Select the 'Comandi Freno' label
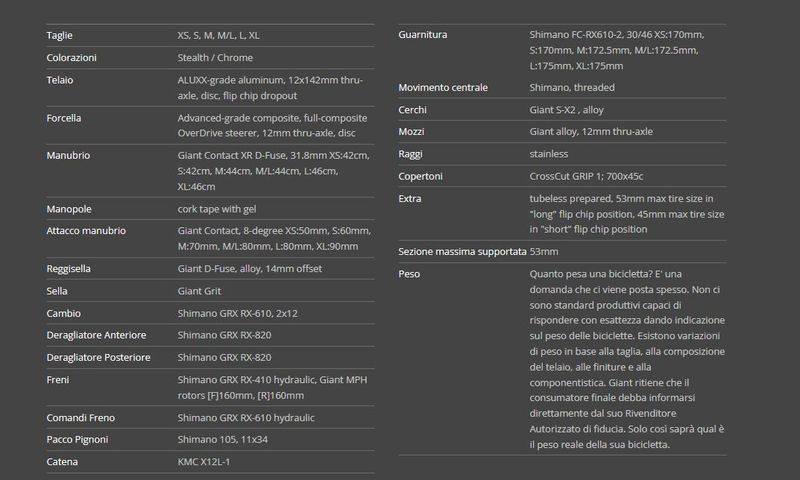This screenshot has height=480, width=800. [x=81, y=418]
